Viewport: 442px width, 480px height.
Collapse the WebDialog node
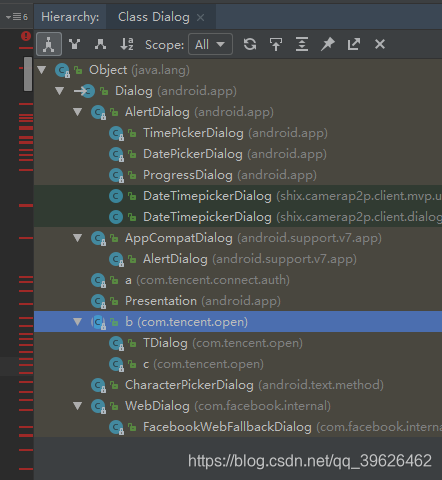[x=78, y=406]
